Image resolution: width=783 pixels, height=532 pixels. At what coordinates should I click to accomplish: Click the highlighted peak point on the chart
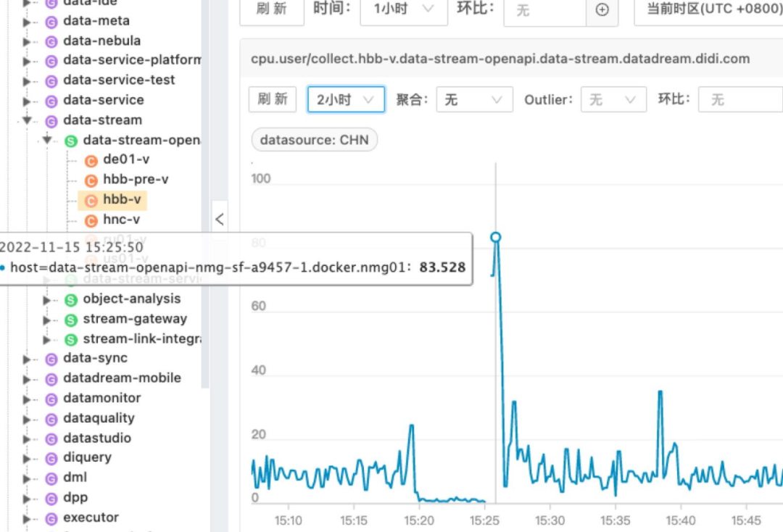495,238
